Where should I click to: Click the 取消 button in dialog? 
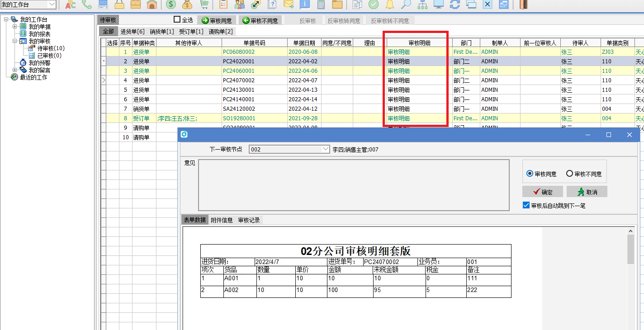tap(587, 192)
